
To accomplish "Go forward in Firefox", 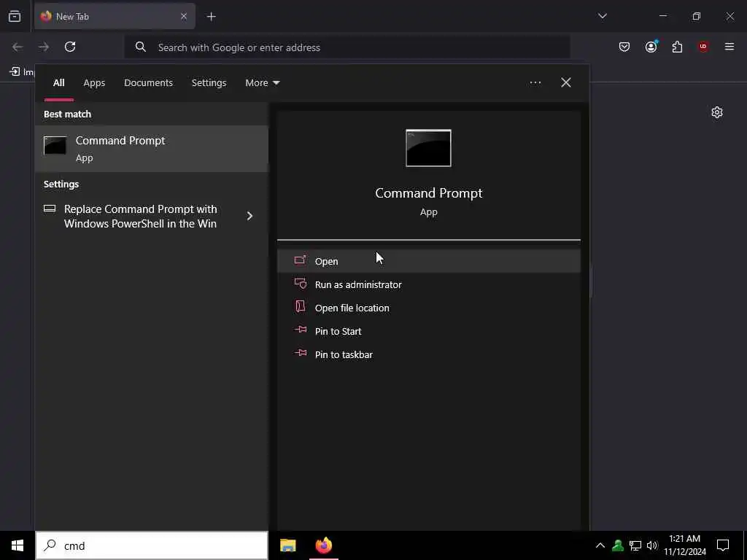I will [44, 47].
